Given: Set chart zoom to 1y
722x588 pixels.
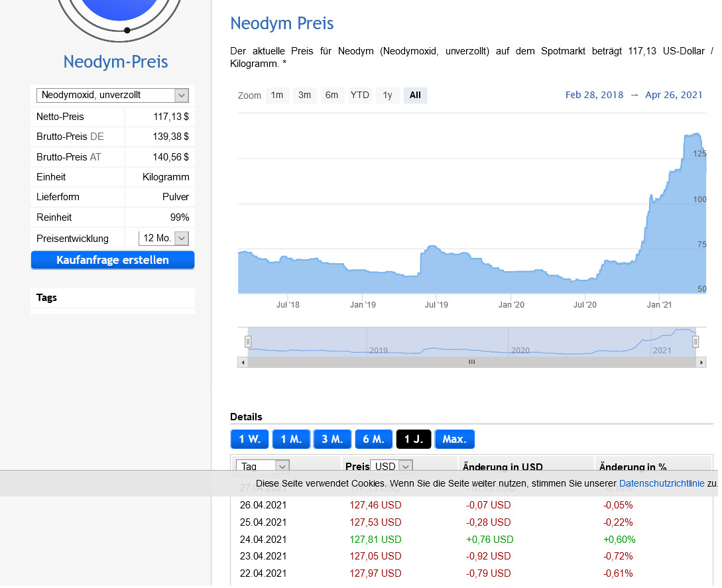Looking at the screenshot, I should pos(387,95).
